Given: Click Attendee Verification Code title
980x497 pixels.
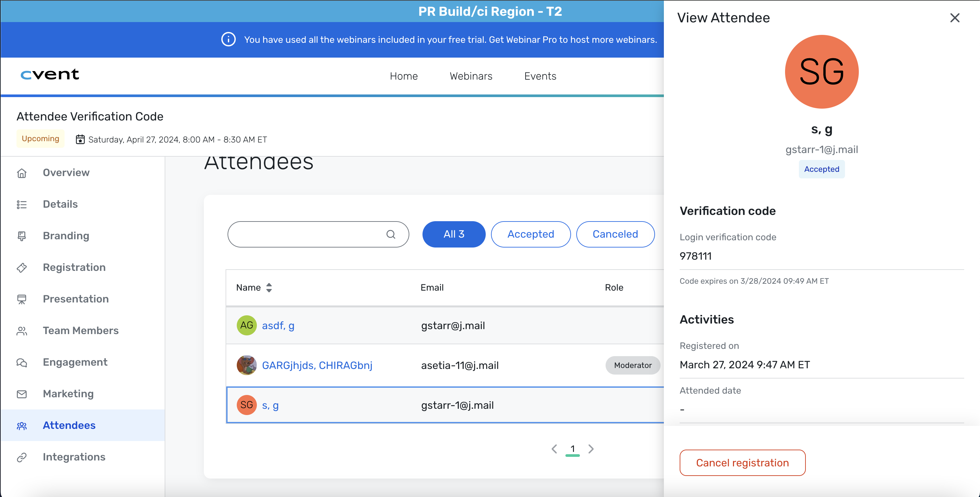Looking at the screenshot, I should tap(90, 117).
